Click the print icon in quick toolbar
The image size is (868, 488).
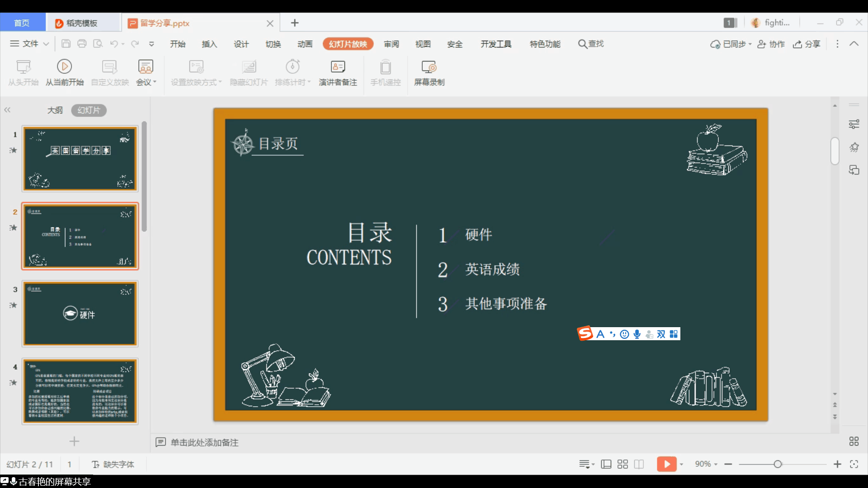(x=82, y=44)
